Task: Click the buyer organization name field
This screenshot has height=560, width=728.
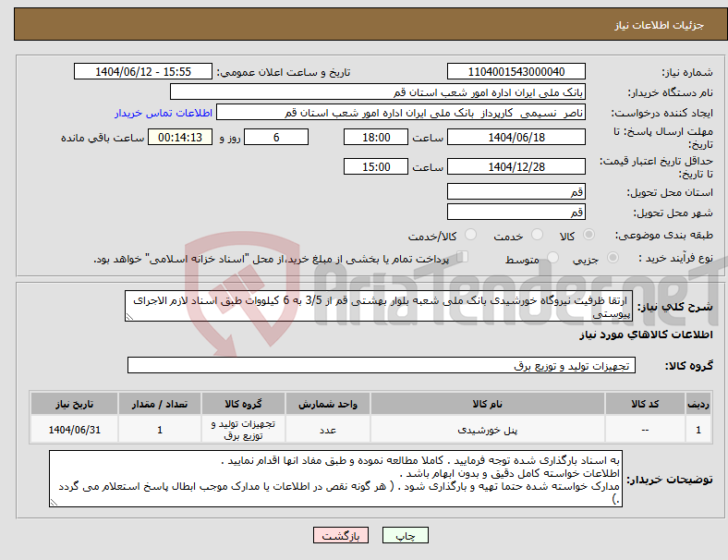Action: (378, 91)
